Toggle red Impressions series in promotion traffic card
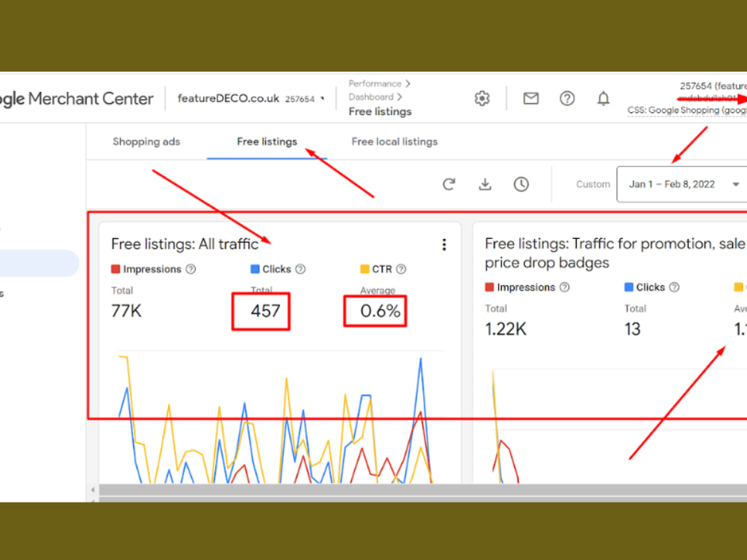This screenshot has width=747, height=560. pos(489,287)
